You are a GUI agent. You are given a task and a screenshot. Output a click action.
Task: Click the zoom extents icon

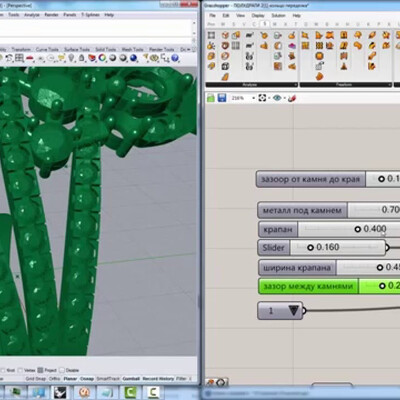click(262, 98)
